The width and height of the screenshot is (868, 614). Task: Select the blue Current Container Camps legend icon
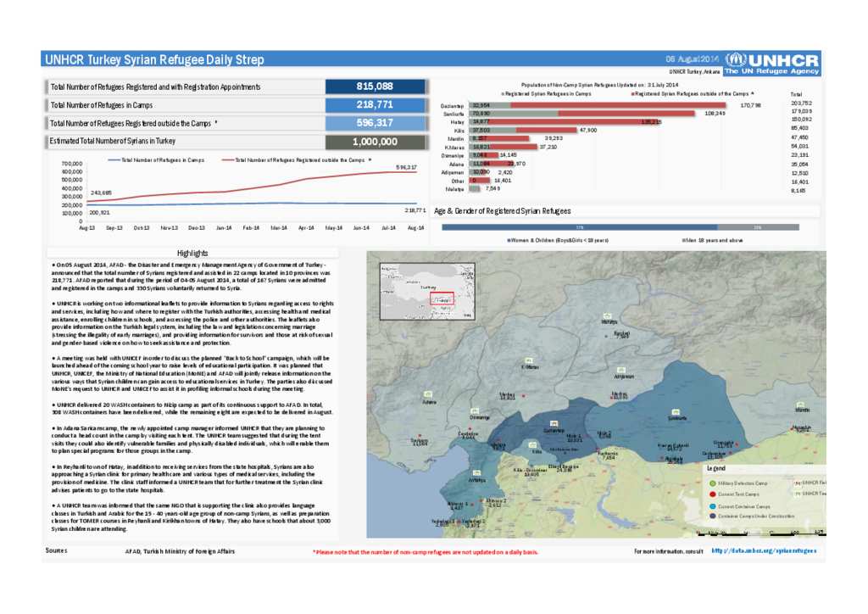click(x=712, y=507)
